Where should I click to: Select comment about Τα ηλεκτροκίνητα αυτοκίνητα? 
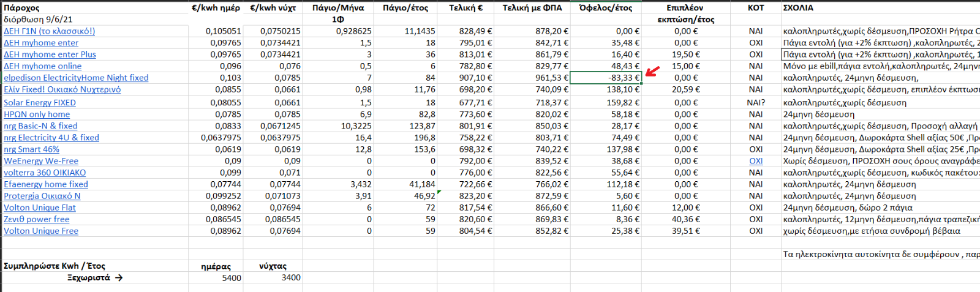point(881,254)
